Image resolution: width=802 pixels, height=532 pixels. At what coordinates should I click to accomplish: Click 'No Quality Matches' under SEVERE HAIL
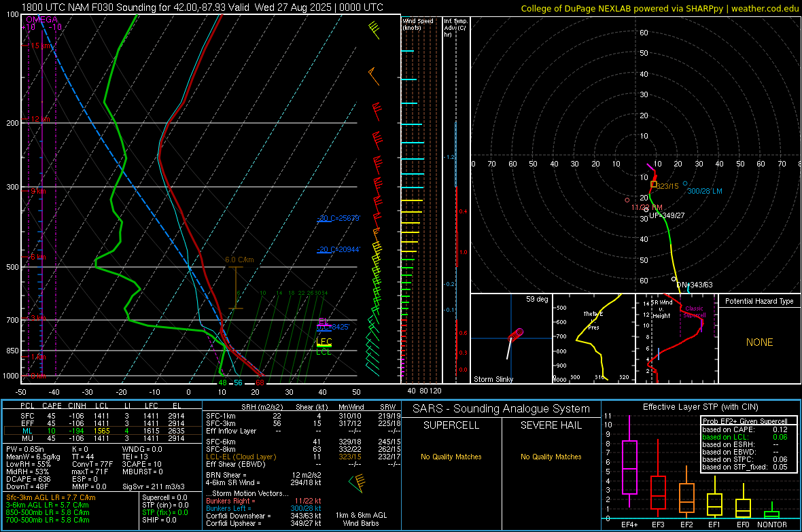[x=551, y=457]
